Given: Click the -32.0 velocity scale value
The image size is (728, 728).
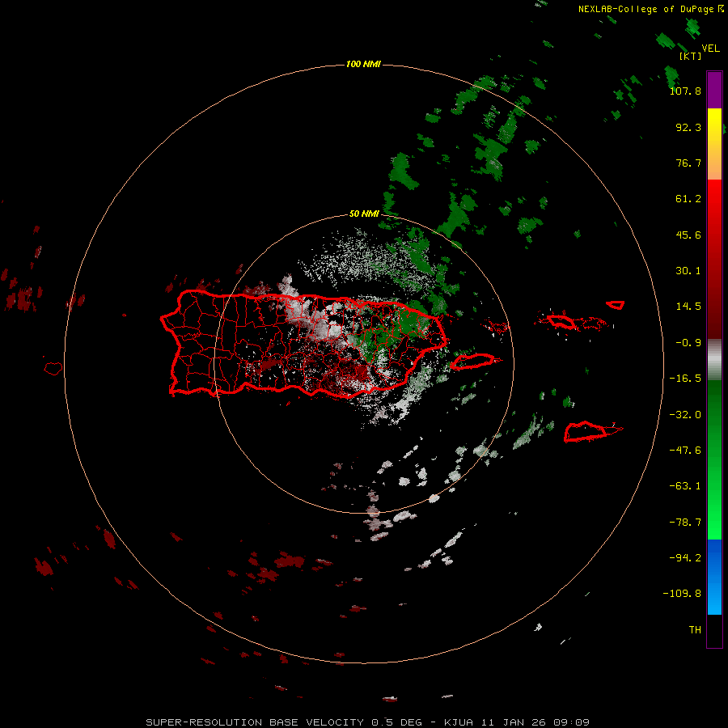Looking at the screenshot, I should point(685,415).
